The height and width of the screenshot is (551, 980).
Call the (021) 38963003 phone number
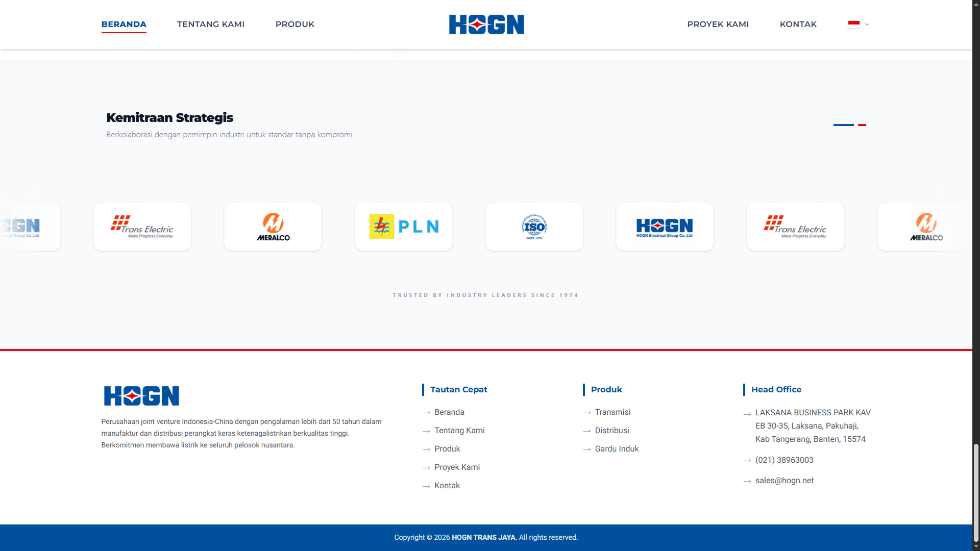[785, 460]
